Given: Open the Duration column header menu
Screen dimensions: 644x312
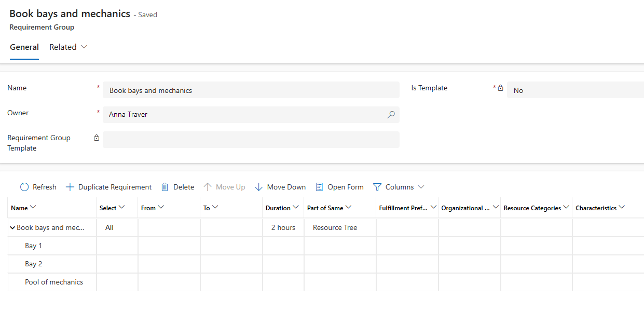Looking at the screenshot, I should (296, 208).
